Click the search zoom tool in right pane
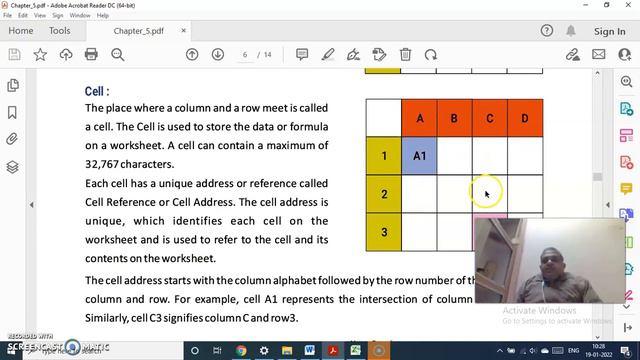This screenshot has width=640, height=360. click(x=627, y=81)
